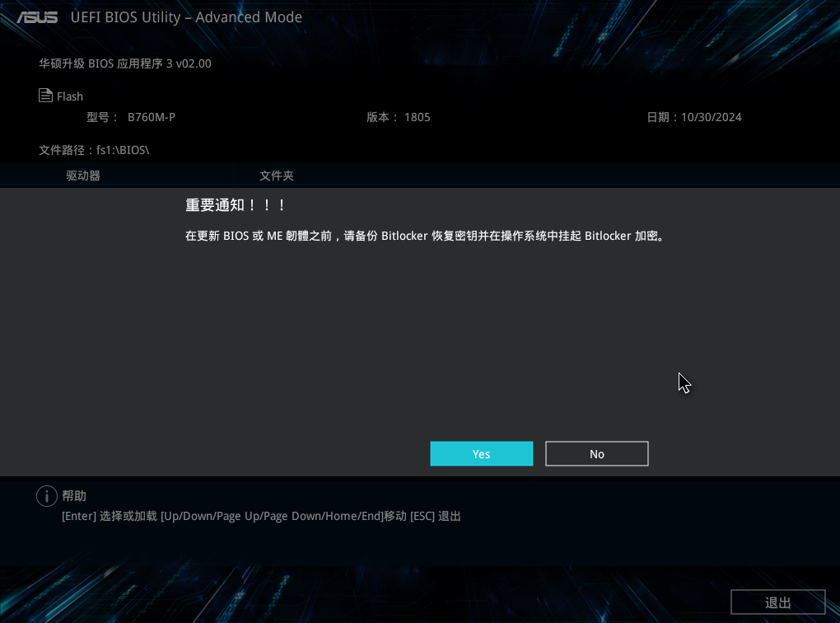Click the UEFI BIOS Utility title text
840x623 pixels.
pyautogui.click(x=186, y=17)
